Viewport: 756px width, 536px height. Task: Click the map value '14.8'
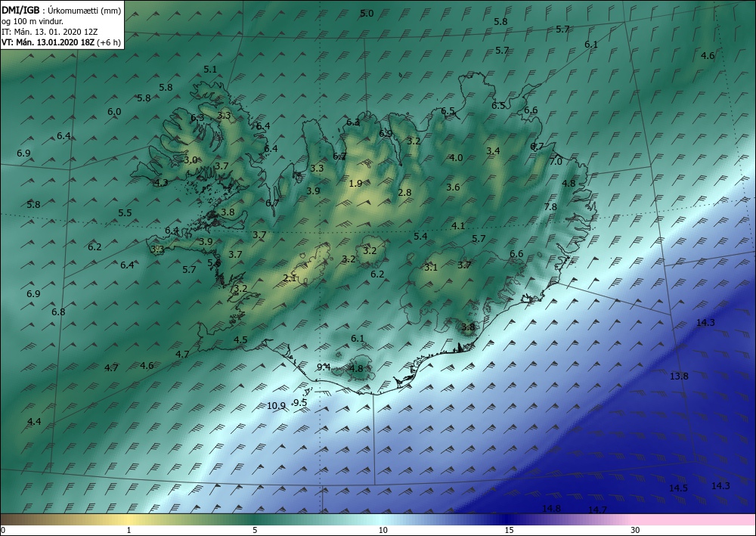[x=551, y=509]
